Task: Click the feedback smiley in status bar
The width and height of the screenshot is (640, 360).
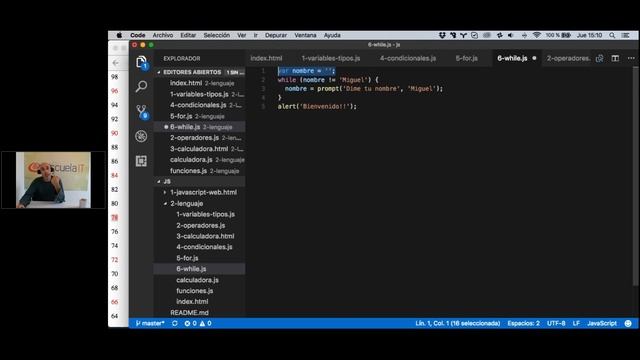Action: pyautogui.click(x=628, y=323)
